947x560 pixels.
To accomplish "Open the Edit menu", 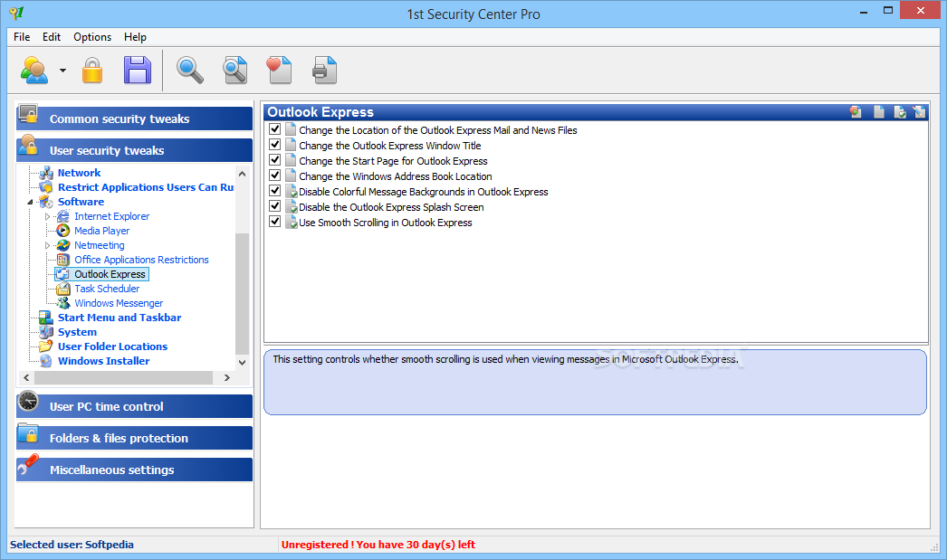I will (x=52, y=37).
